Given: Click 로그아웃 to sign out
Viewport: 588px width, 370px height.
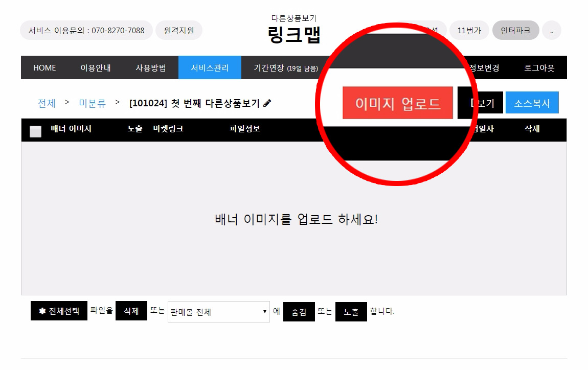Looking at the screenshot, I should coord(539,68).
